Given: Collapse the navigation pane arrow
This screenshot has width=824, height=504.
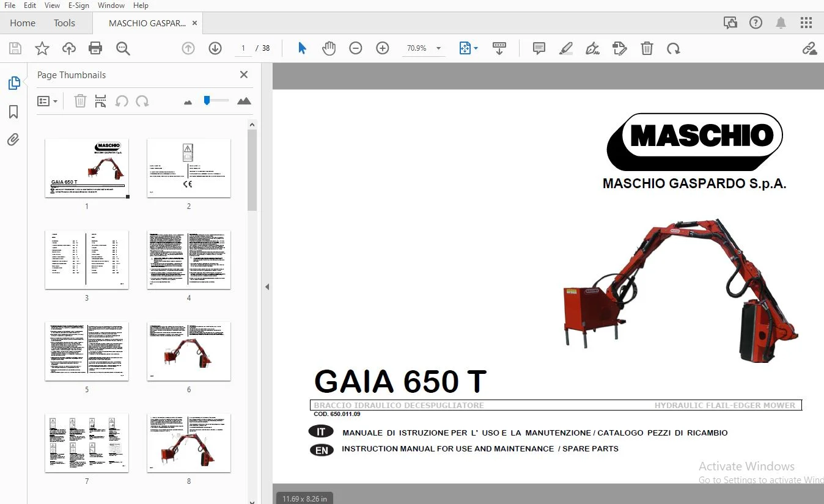Looking at the screenshot, I should point(267,287).
